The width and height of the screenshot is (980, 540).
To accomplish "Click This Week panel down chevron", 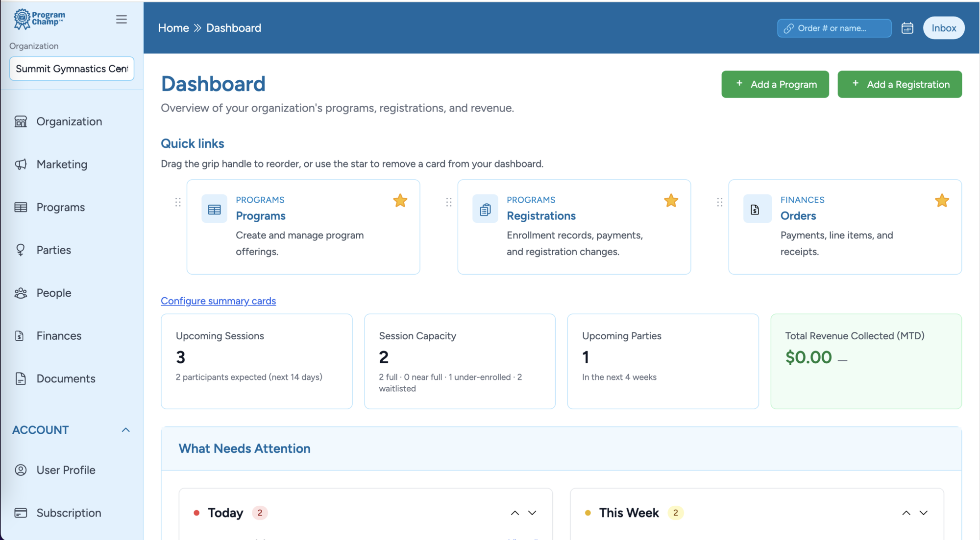I will [x=924, y=513].
